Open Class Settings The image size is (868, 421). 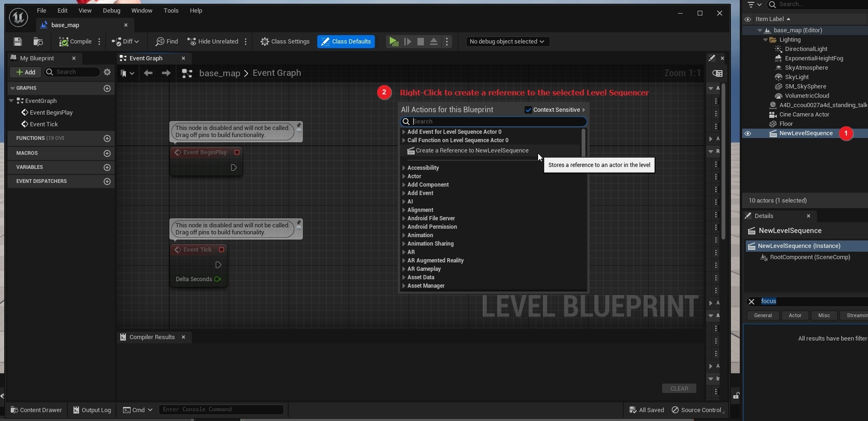(285, 42)
